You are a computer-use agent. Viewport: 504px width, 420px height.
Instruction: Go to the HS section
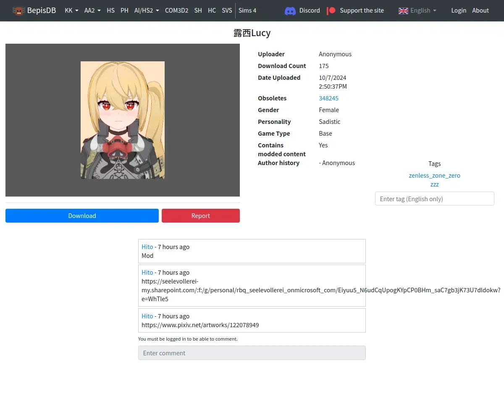click(110, 10)
